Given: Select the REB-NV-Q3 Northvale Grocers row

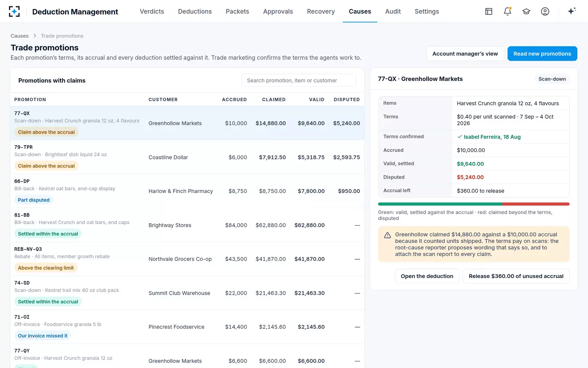Looking at the screenshot, I should 187,259.
